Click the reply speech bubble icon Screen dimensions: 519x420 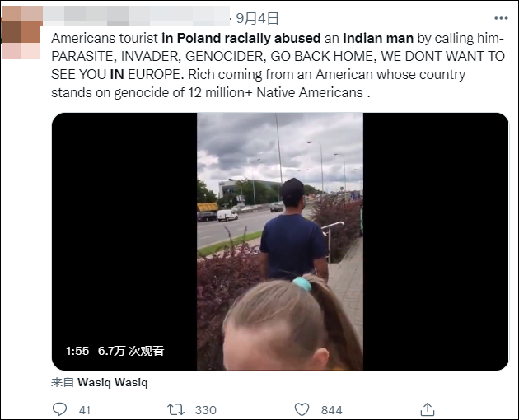click(x=60, y=409)
